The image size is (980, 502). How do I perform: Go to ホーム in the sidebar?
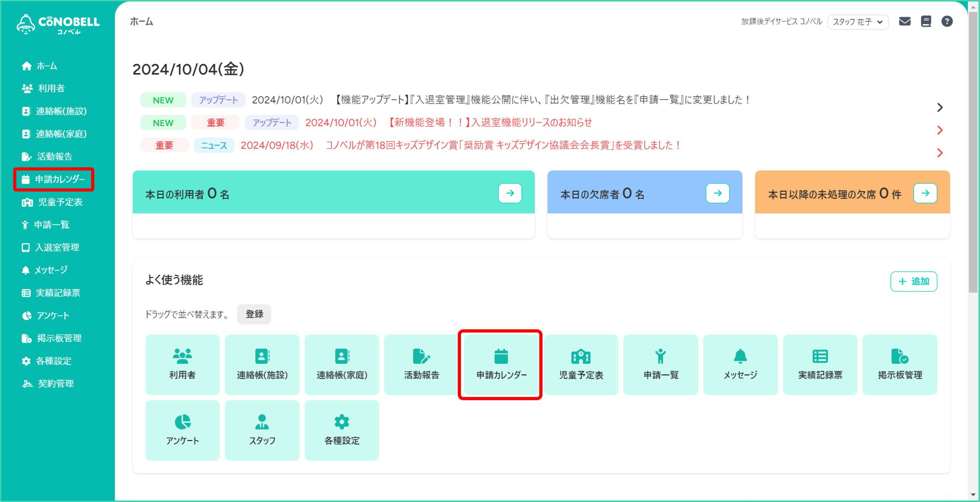40,66
